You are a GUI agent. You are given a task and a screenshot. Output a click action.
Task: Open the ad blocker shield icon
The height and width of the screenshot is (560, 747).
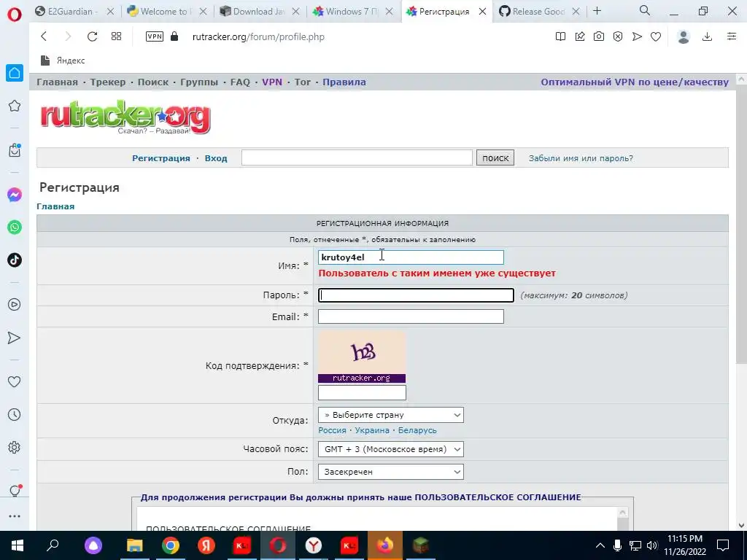point(618,36)
